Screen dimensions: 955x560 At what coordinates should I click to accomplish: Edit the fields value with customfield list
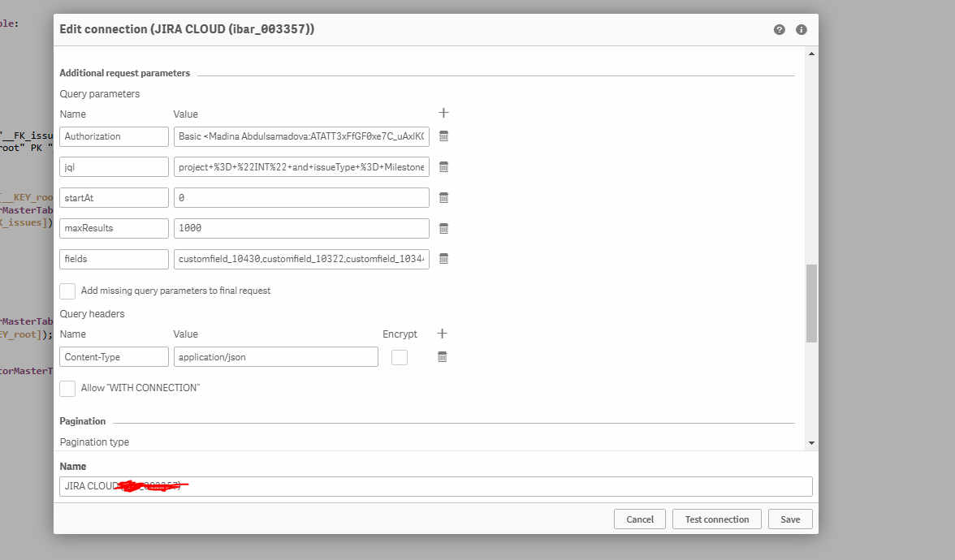click(x=301, y=259)
